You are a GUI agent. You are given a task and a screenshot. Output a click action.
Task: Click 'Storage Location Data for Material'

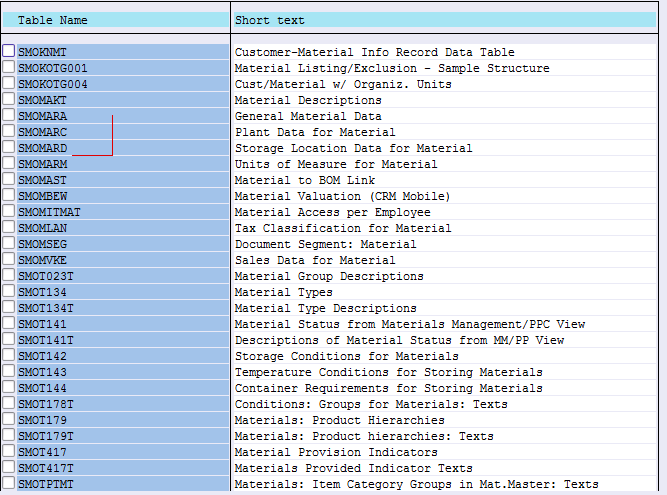(353, 148)
